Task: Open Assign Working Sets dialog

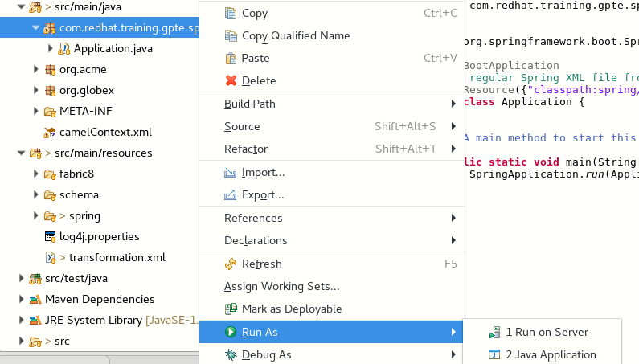Action: click(x=281, y=287)
